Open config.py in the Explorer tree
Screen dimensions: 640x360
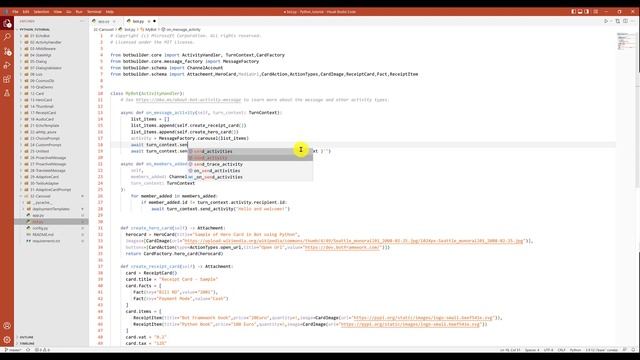coord(40,228)
